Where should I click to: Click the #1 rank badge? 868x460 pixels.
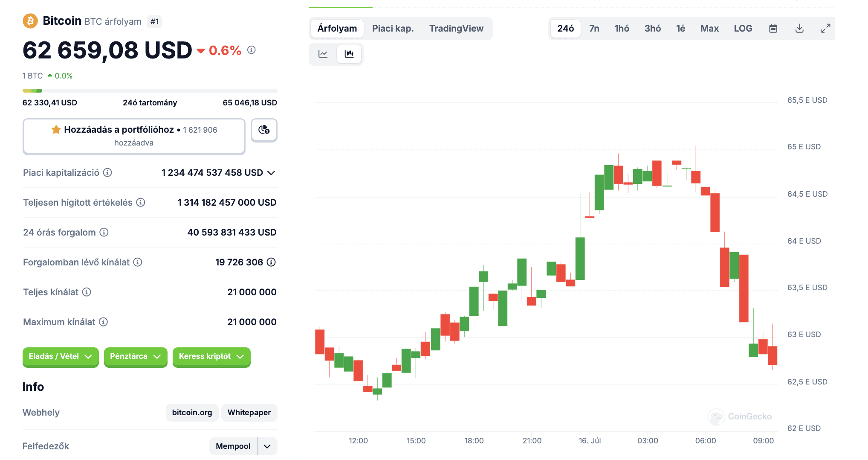click(154, 21)
